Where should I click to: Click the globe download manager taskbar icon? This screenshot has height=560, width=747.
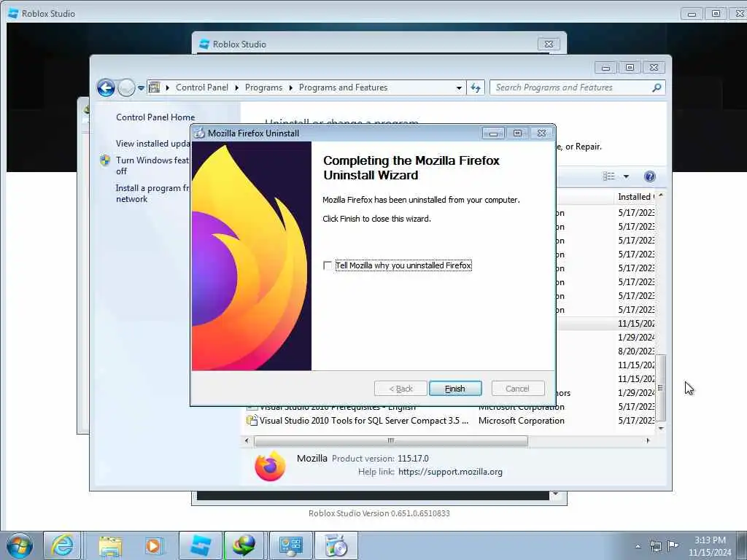pos(244,545)
